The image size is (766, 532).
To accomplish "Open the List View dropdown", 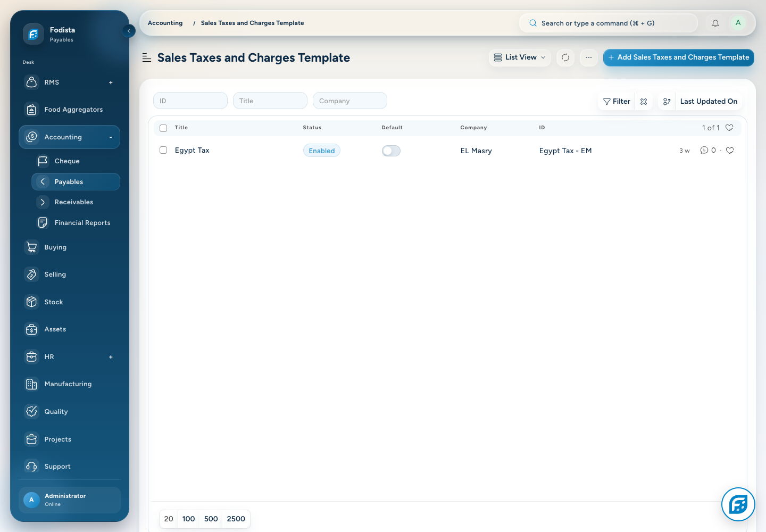I will (x=520, y=57).
